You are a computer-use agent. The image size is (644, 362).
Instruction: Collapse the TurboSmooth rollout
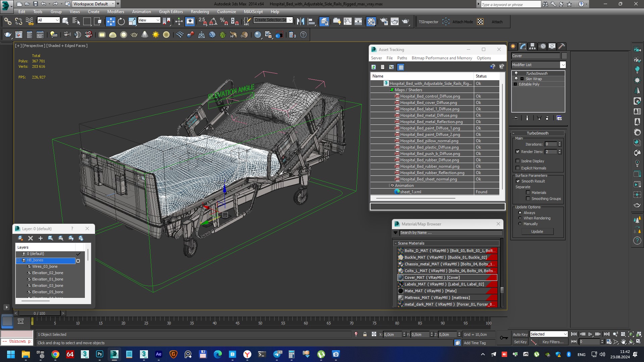click(513, 133)
